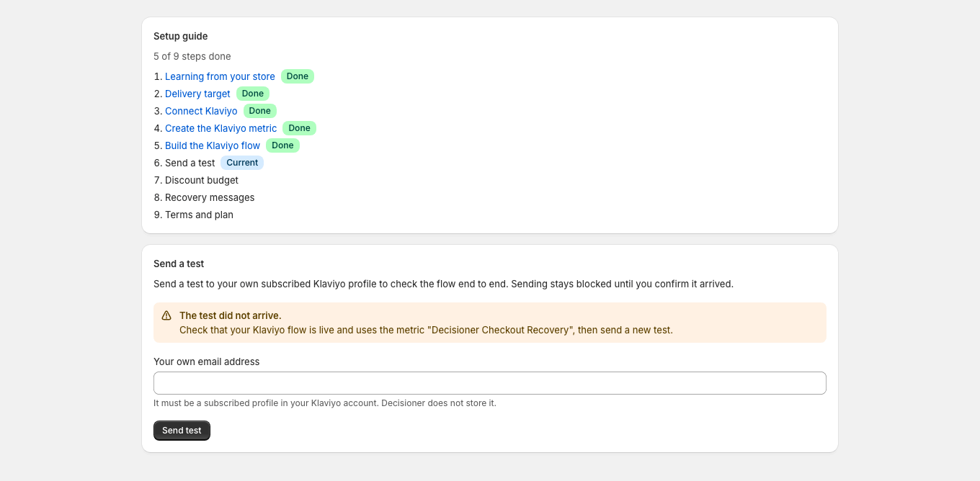980x481 pixels.
Task: Click the Current badge next to Send a test
Action: pos(242,163)
